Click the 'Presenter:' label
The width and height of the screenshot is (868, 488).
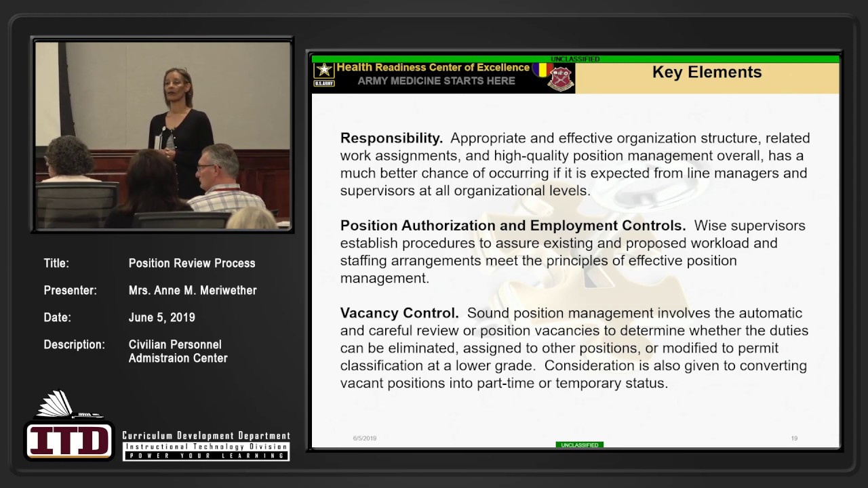point(70,290)
